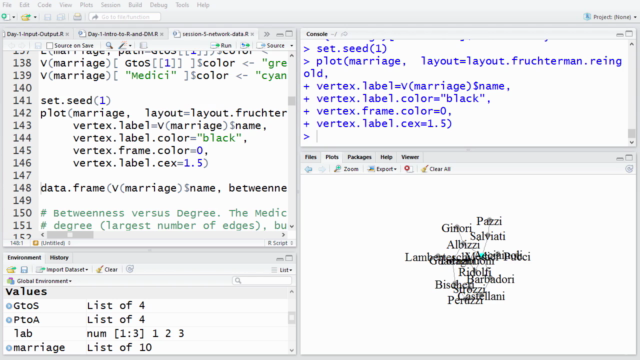The height and width of the screenshot is (360, 640).
Task: Click the find magnifier icon in editor
Action: 109,45
